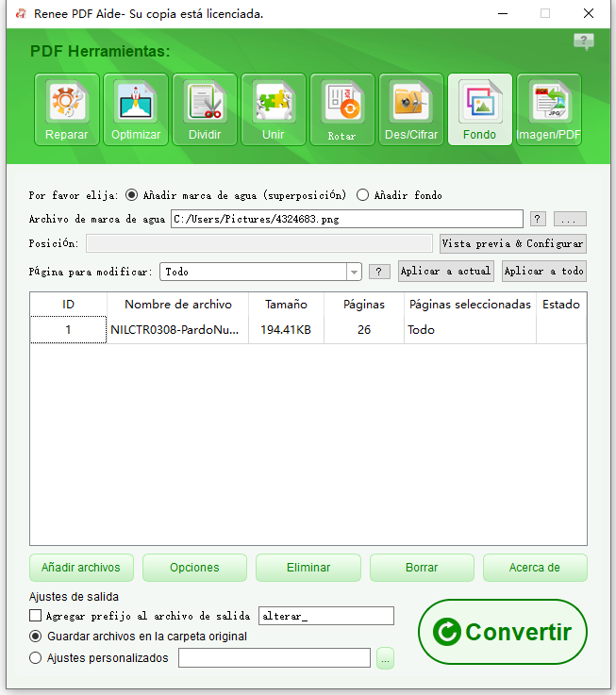Viewport: 616px width, 695px height.
Task: Select the Fondo tool
Action: click(480, 109)
